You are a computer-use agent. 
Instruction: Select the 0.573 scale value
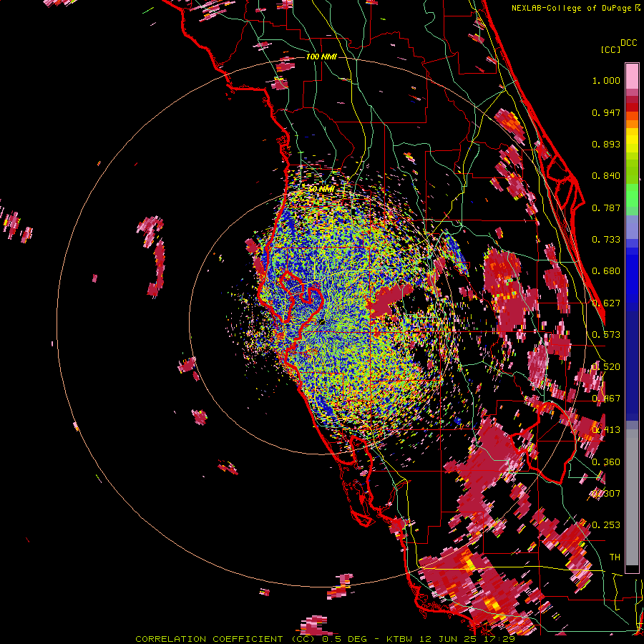pos(606,335)
